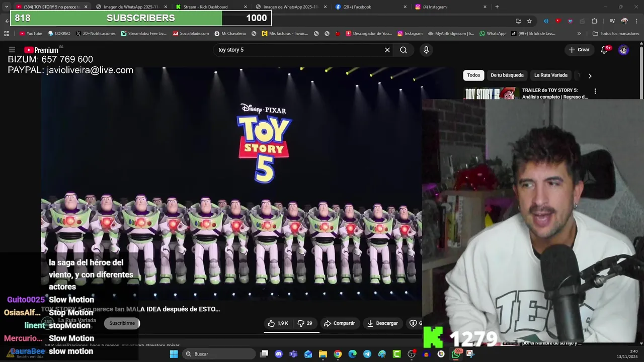644x362 pixels.
Task: Open the 20+Notificaciones X bookmark
Action: 96,34
